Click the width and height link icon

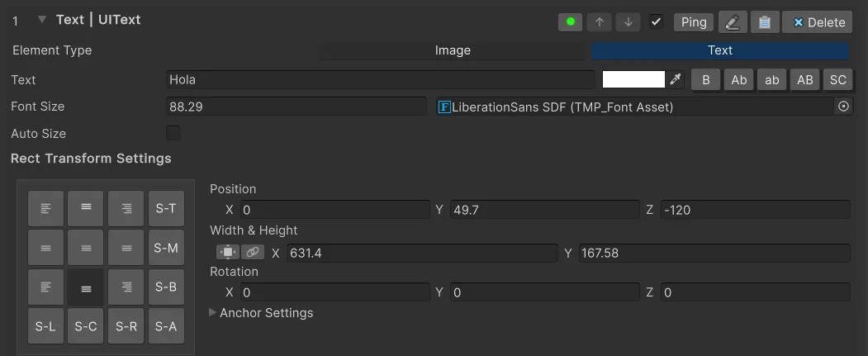251,253
